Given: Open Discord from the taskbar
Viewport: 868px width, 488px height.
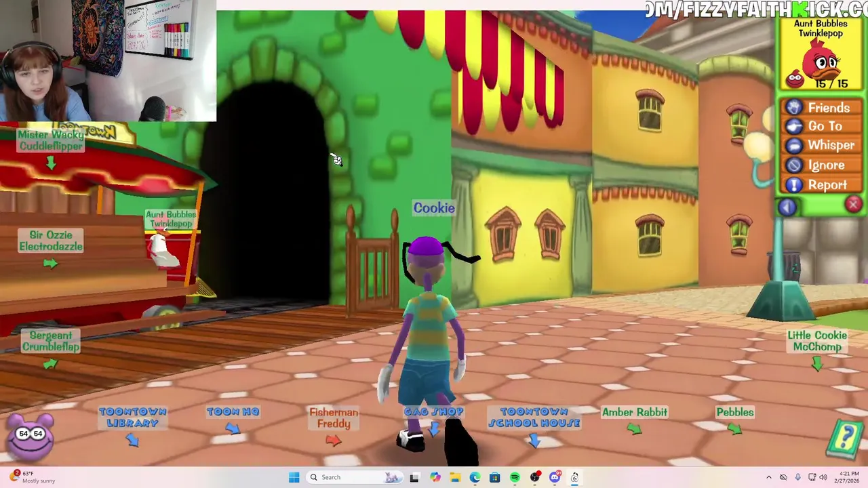Looking at the screenshot, I should click(555, 477).
